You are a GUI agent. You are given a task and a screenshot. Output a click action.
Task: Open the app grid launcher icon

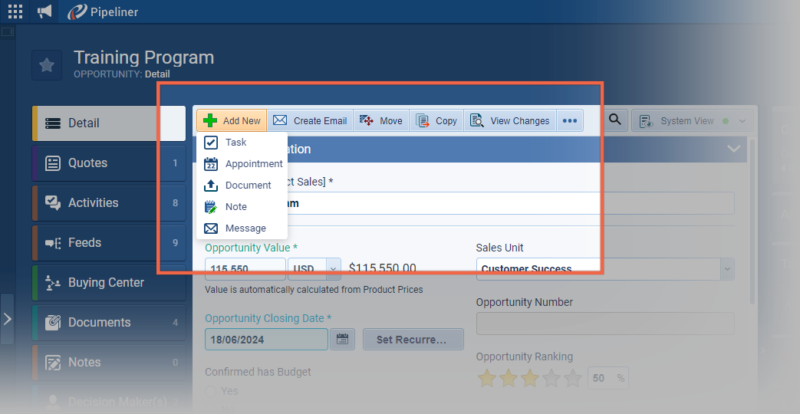click(x=15, y=11)
